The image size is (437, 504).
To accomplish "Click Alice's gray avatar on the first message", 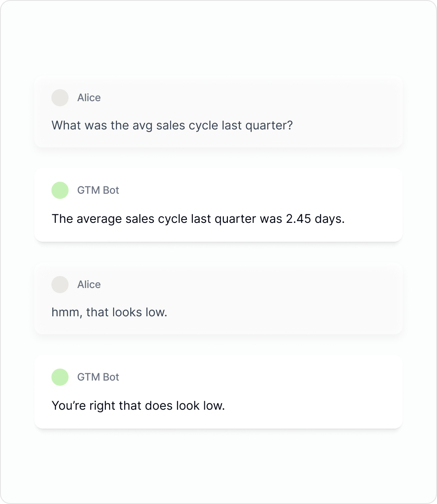I will tap(60, 98).
